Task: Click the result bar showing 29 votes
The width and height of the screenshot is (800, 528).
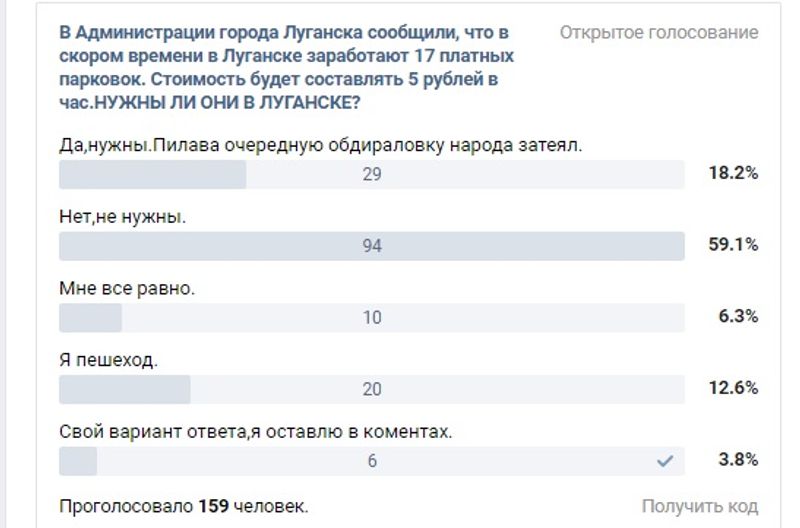Action: pyautogui.click(x=372, y=174)
